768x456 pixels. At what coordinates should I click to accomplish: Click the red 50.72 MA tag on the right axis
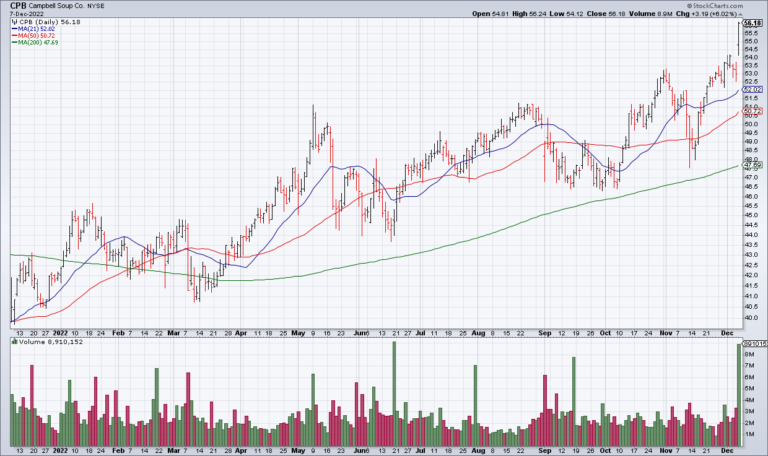pyautogui.click(x=753, y=112)
